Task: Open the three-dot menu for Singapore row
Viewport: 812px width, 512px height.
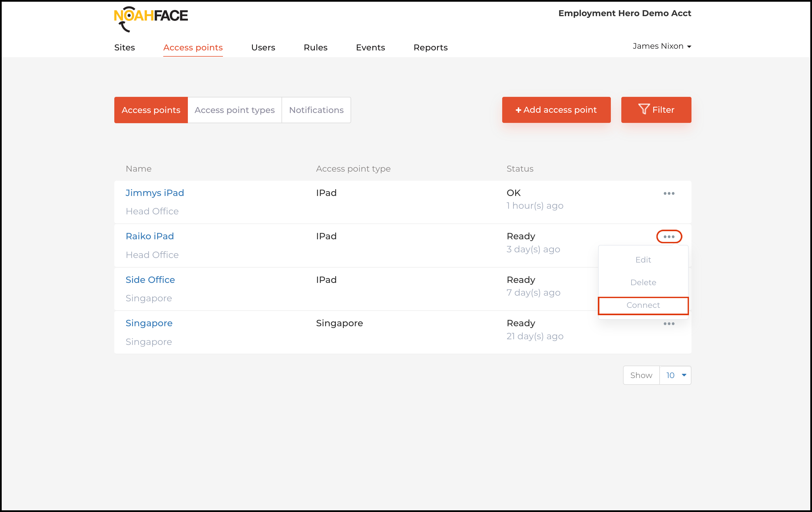Action: coord(669,324)
